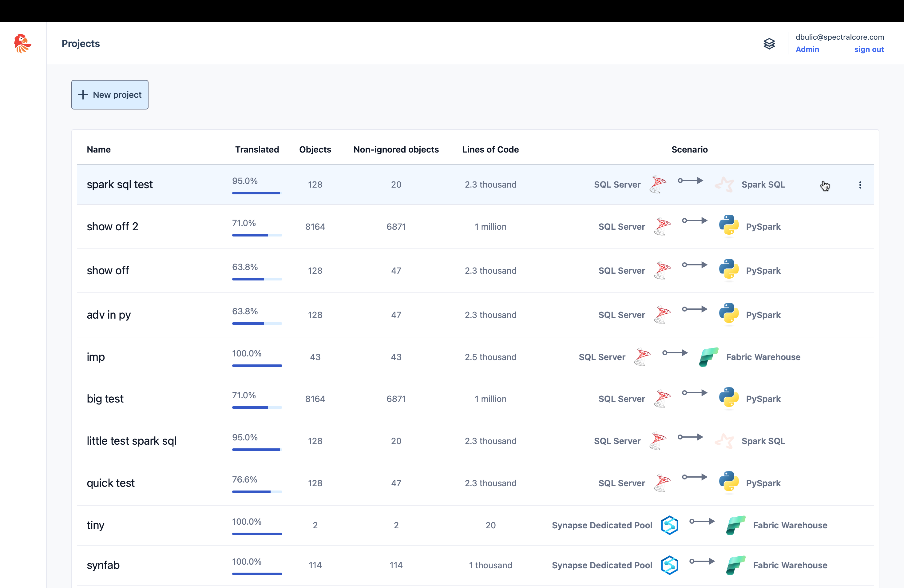Click the New project button
The width and height of the screenshot is (904, 588).
110,95
